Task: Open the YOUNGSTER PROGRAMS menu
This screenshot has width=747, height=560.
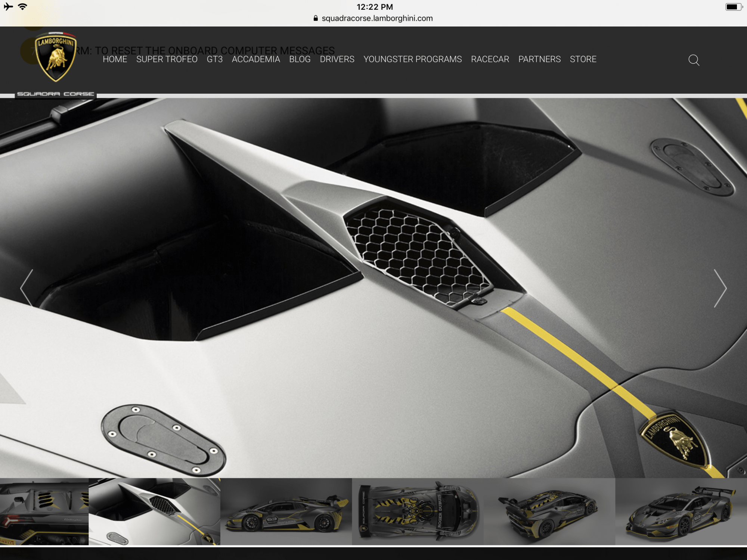Action: tap(412, 59)
